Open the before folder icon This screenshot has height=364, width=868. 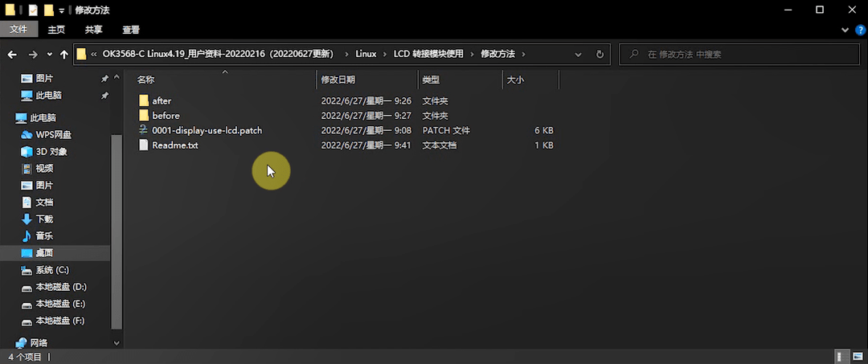(x=144, y=115)
